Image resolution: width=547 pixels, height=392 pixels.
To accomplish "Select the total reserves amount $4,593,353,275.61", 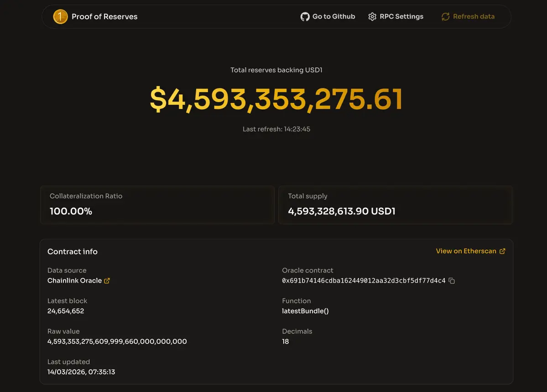I will pyautogui.click(x=276, y=99).
